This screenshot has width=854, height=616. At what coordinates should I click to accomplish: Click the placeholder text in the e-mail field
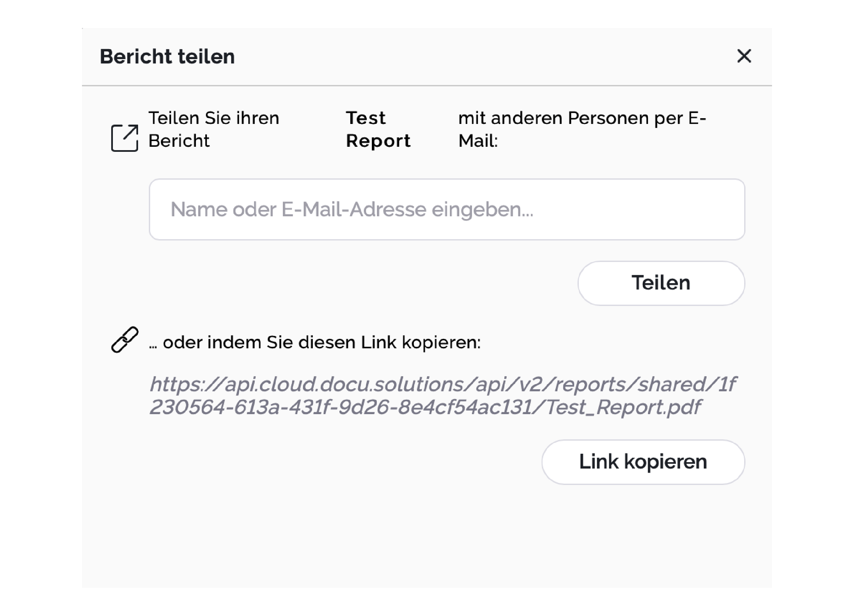tap(352, 209)
